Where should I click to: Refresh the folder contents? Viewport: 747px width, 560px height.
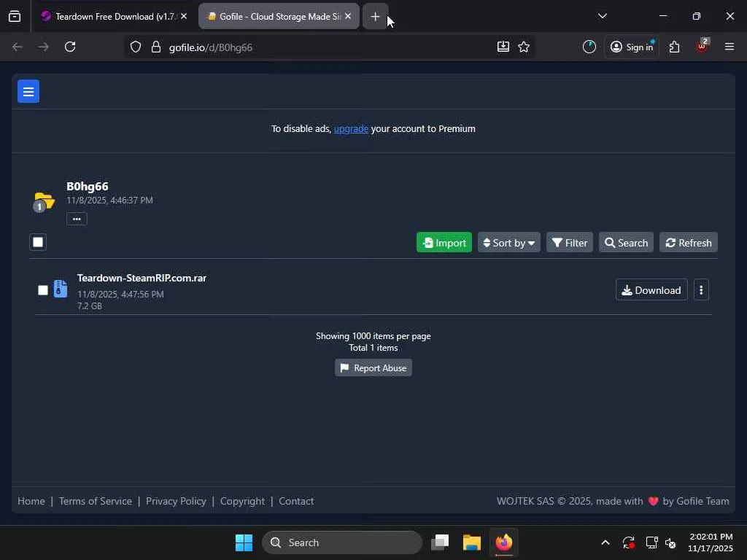click(x=689, y=242)
